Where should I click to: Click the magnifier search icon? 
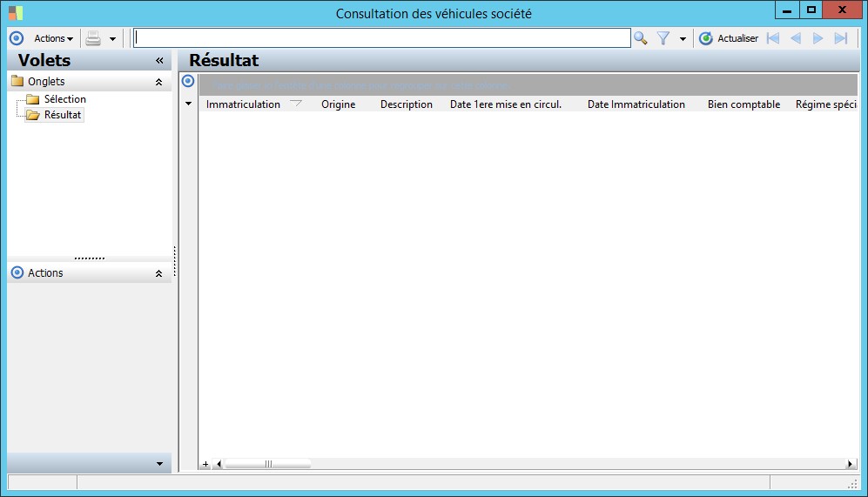pyautogui.click(x=641, y=38)
